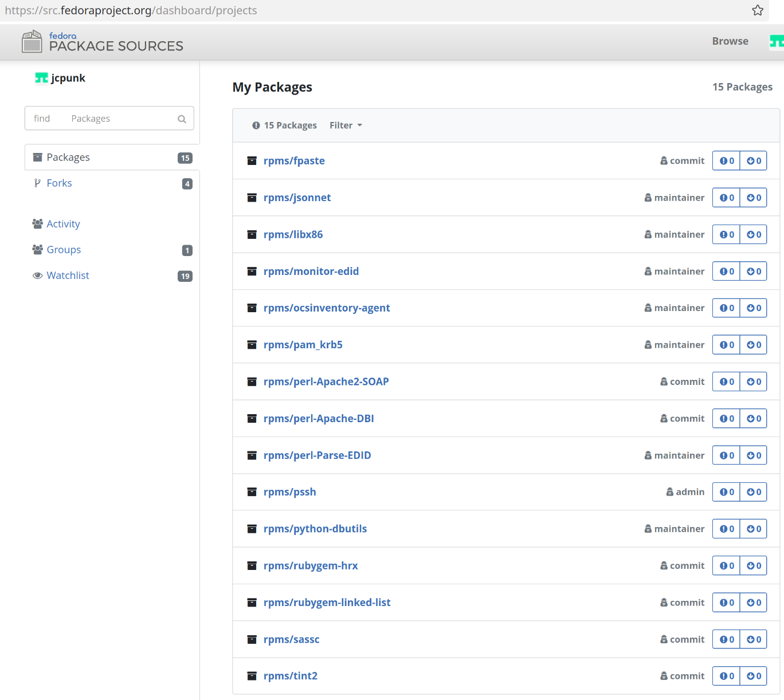
Task: Click the My Packages heading
Action: pyautogui.click(x=272, y=87)
